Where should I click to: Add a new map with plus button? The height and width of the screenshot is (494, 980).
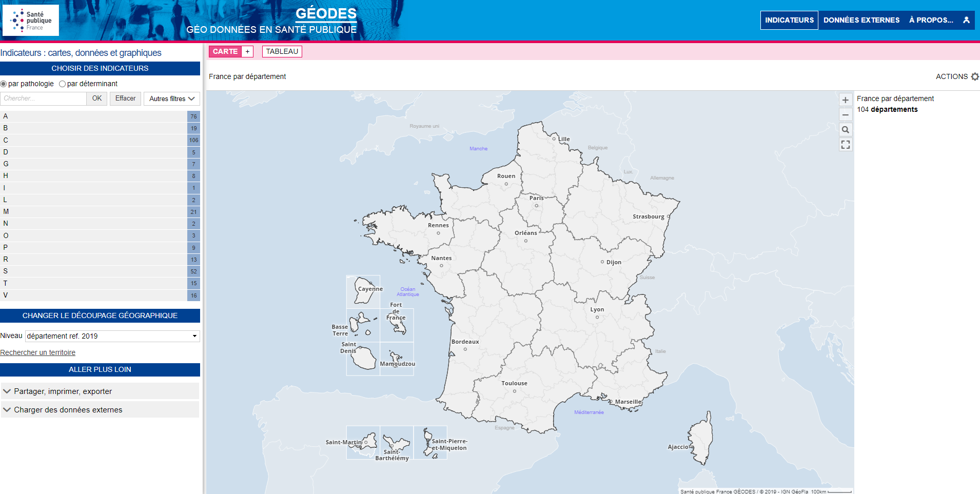point(247,51)
